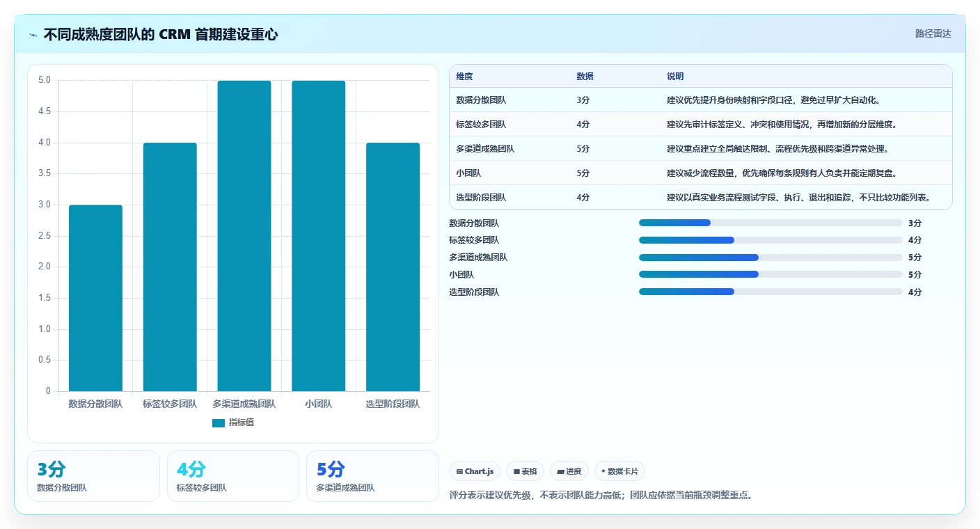Click the title 不同成熟度团队的 CRM 首期建设重心
The width and height of the screenshot is (980, 529).
coord(161,34)
